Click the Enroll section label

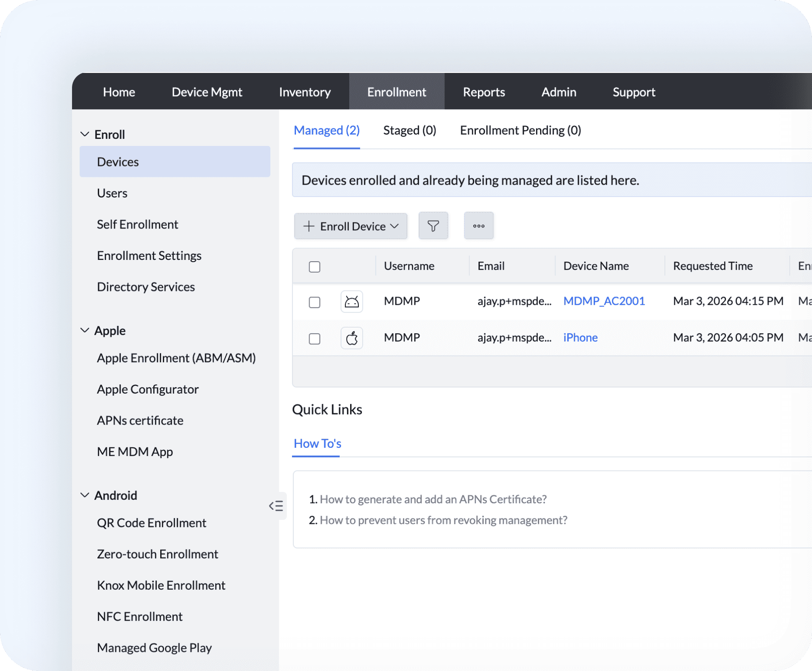[x=110, y=135]
